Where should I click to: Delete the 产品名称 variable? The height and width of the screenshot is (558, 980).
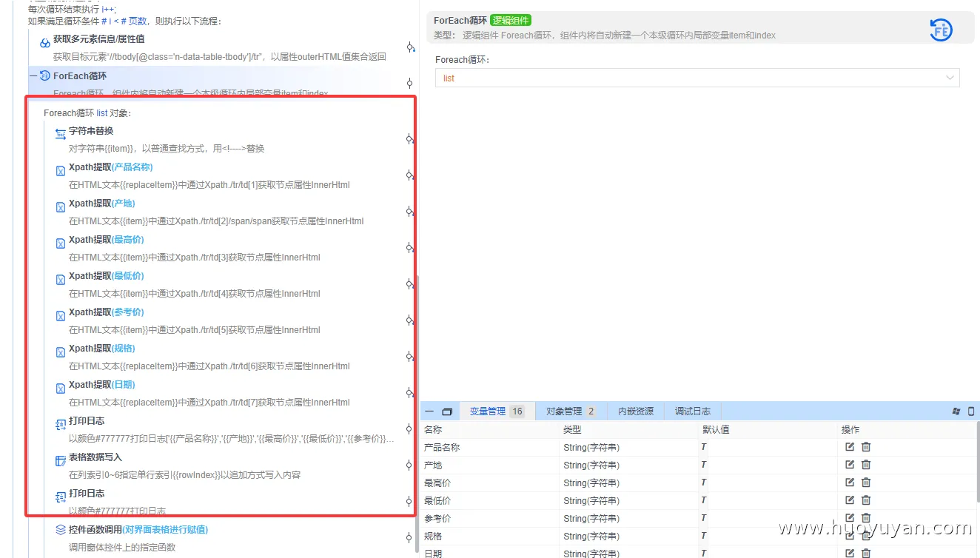coord(866,447)
